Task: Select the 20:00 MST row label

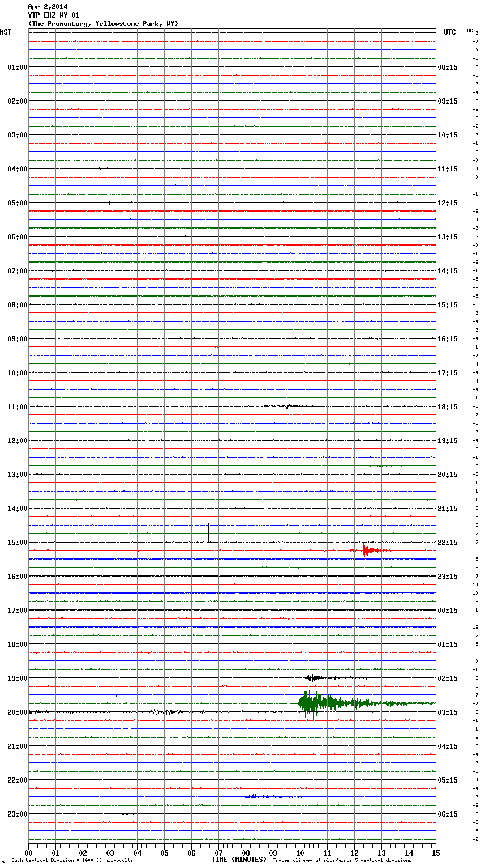Action: [x=18, y=712]
